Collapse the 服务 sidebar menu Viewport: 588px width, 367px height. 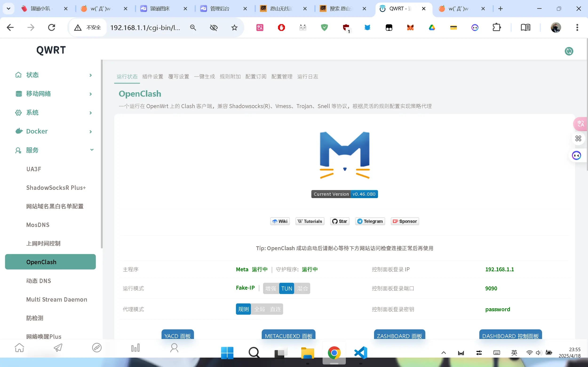[50, 150]
